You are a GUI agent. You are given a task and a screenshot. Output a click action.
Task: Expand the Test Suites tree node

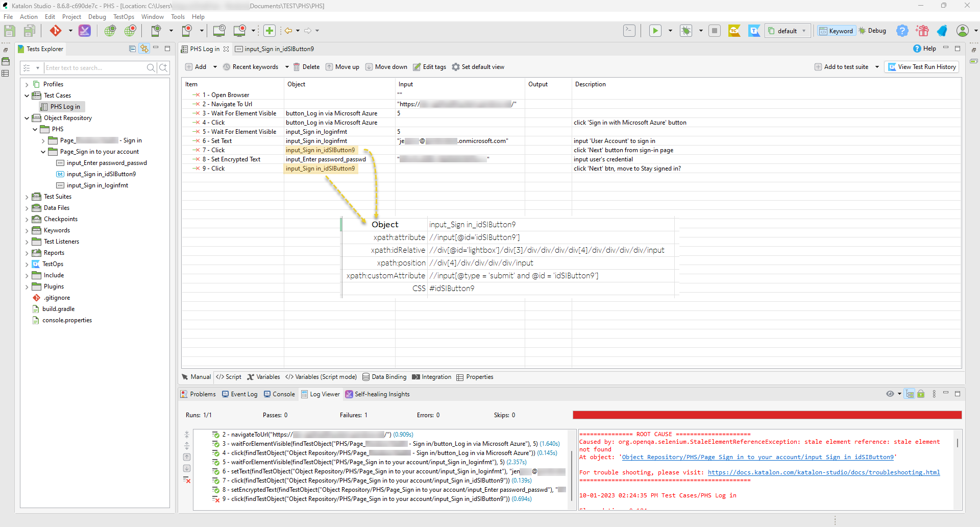(x=27, y=197)
